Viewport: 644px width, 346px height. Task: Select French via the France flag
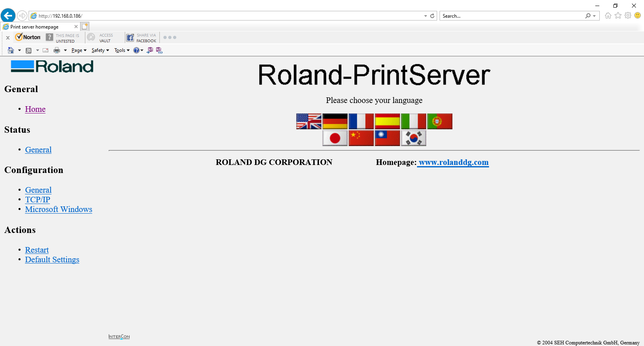[x=361, y=121]
